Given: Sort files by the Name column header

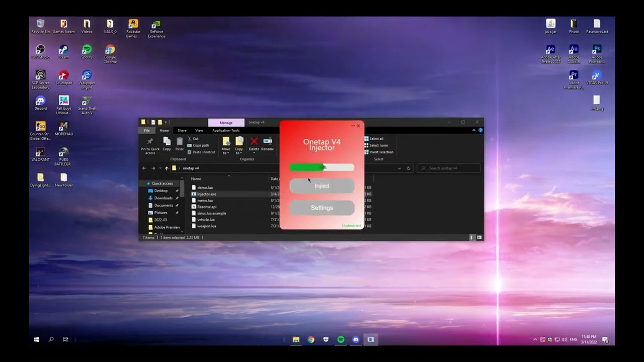Looking at the screenshot, I should click(196, 179).
